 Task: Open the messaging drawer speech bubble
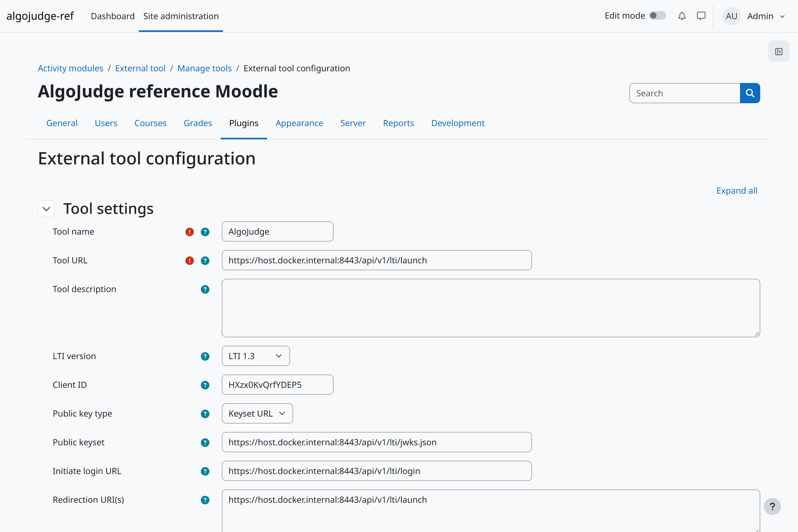coord(701,16)
